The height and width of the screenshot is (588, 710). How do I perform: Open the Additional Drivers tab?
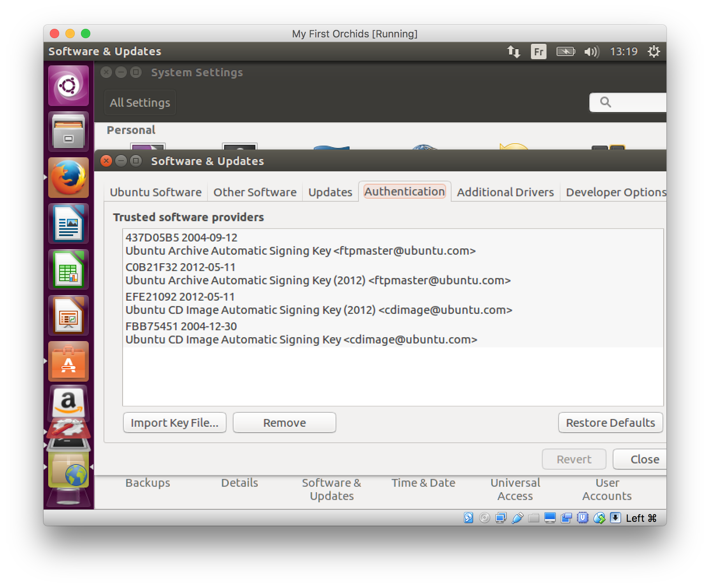coord(505,192)
